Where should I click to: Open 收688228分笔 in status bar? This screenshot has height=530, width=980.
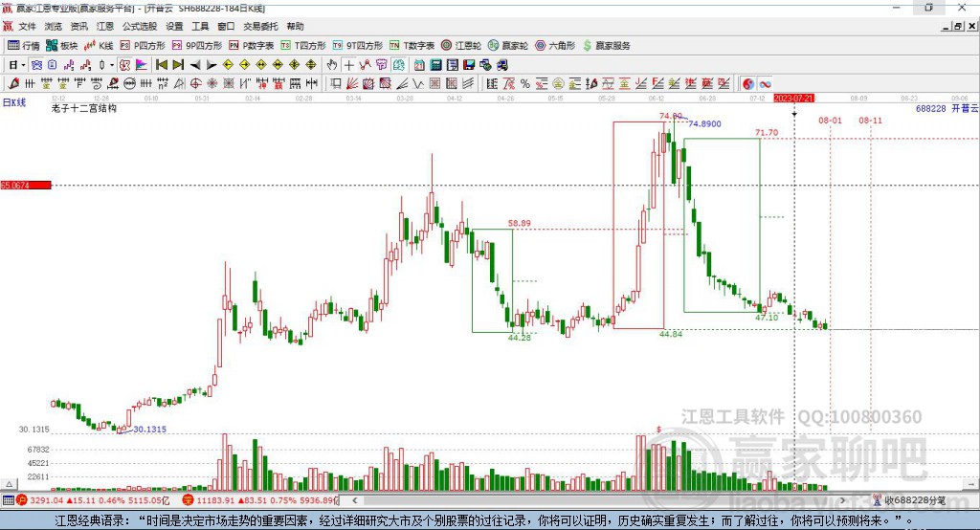(909, 500)
